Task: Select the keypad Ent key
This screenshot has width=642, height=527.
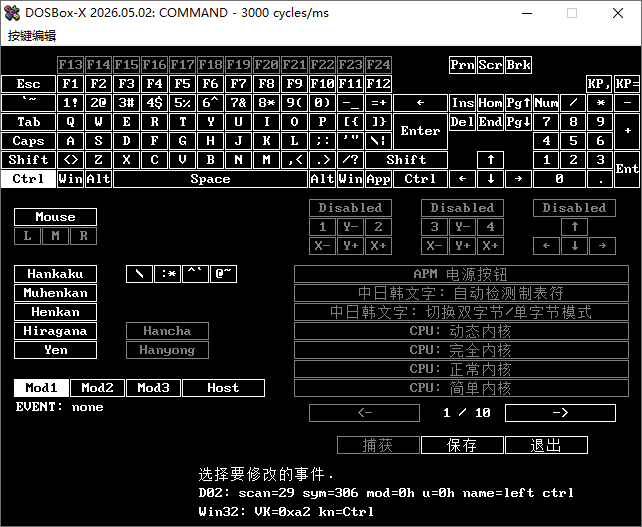Action: click(627, 170)
